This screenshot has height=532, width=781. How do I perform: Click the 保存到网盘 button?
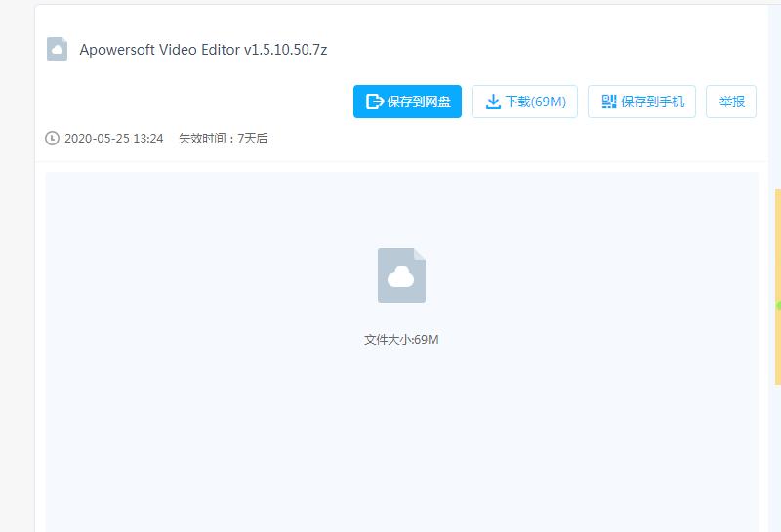407,102
